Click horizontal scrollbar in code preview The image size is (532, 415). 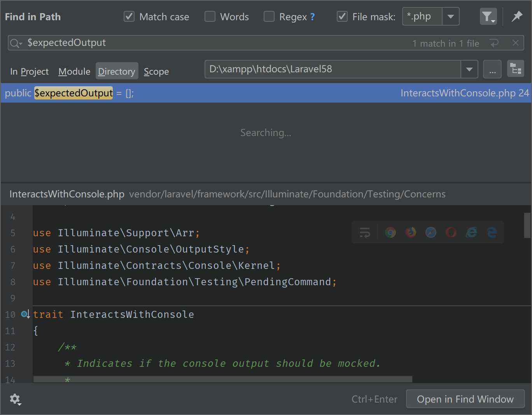tap(222, 379)
